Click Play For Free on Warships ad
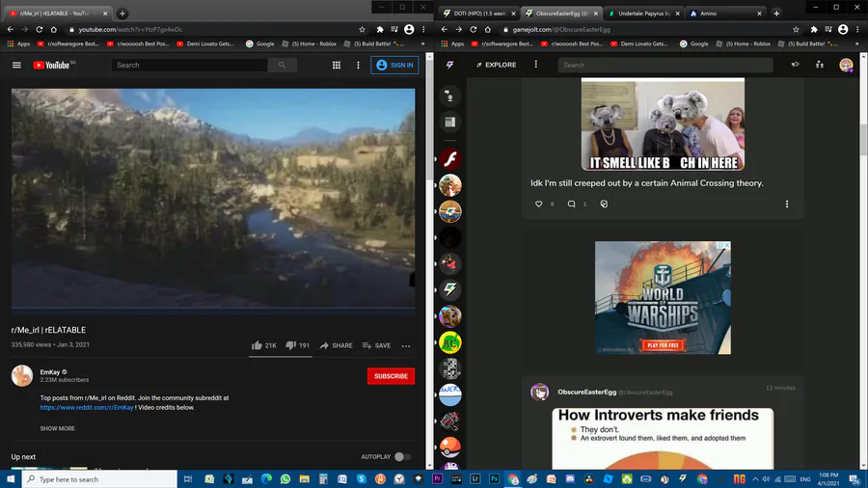 [x=663, y=345]
